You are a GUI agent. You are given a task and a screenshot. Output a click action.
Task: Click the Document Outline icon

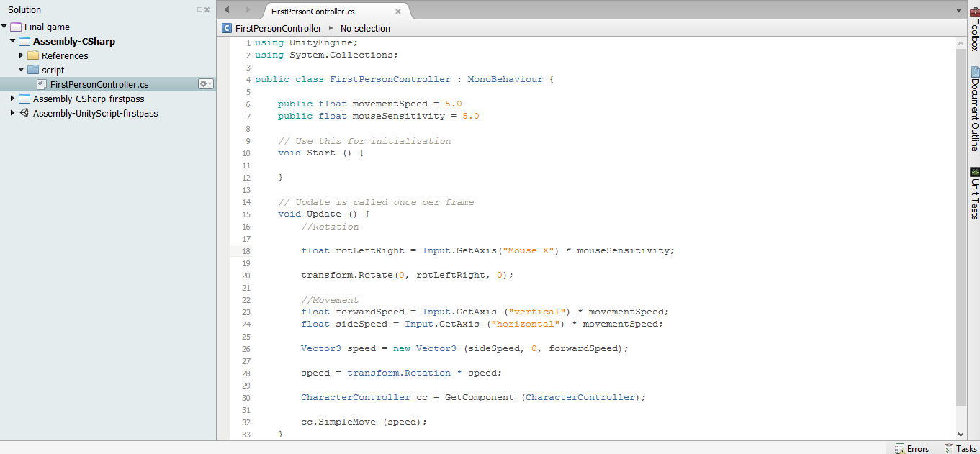975,72
